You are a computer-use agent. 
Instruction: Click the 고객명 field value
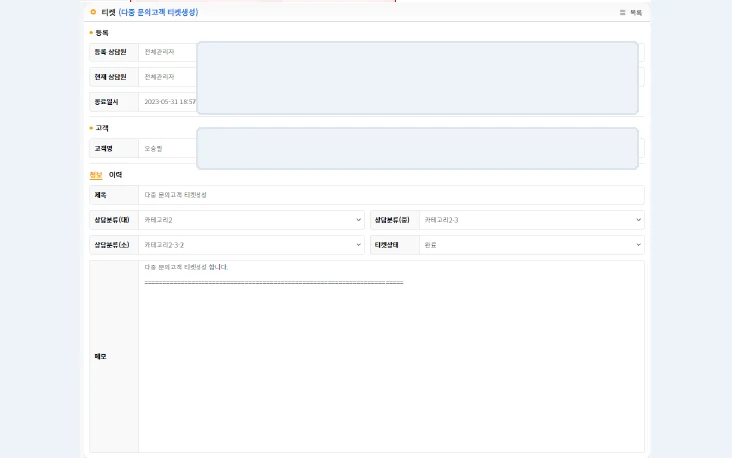click(x=153, y=148)
